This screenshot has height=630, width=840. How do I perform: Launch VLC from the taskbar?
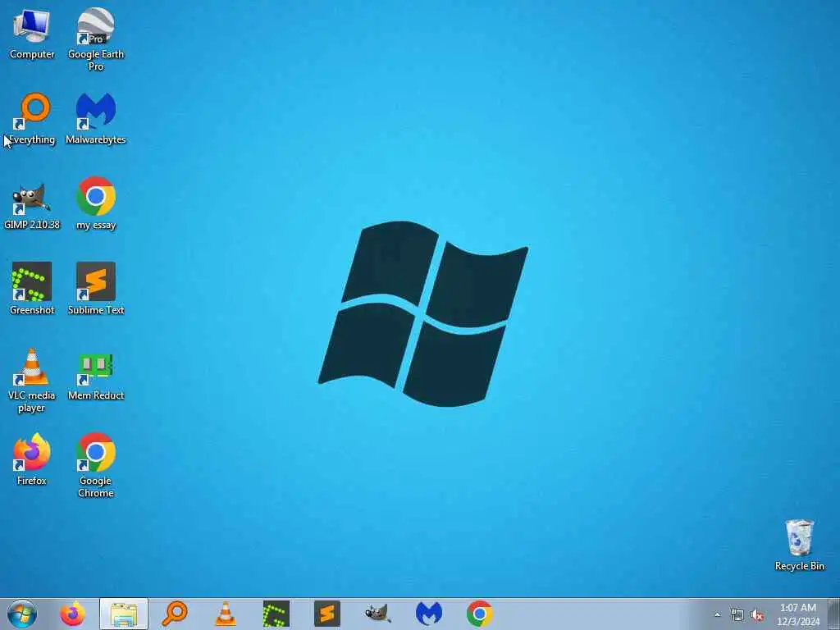click(226, 614)
